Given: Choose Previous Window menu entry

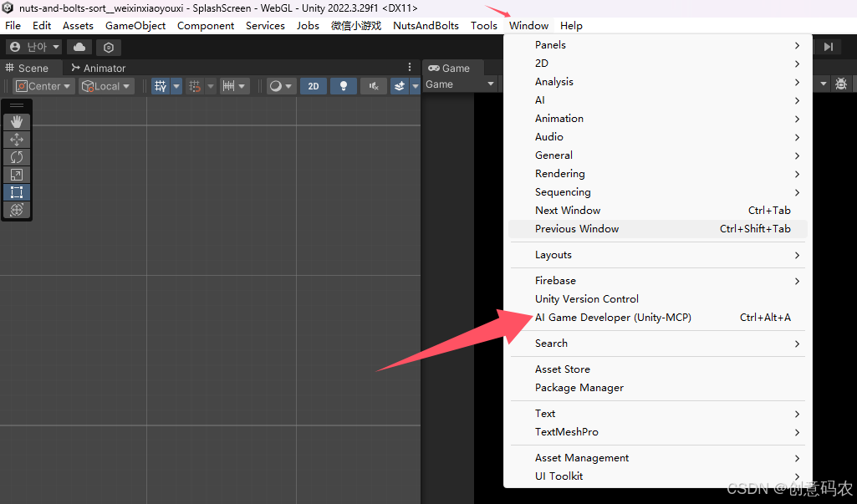Looking at the screenshot, I should pyautogui.click(x=657, y=229).
